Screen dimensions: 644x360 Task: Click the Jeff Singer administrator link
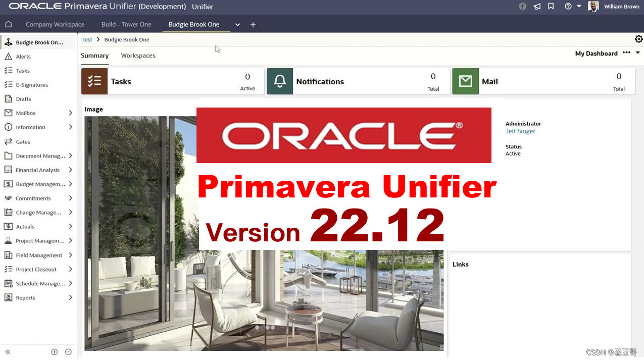(x=520, y=131)
